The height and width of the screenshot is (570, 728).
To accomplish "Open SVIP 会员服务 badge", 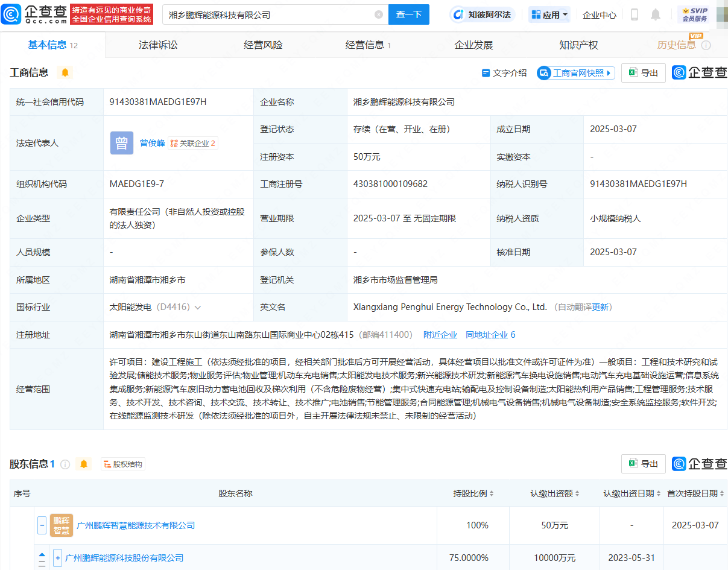I will tap(695, 14).
